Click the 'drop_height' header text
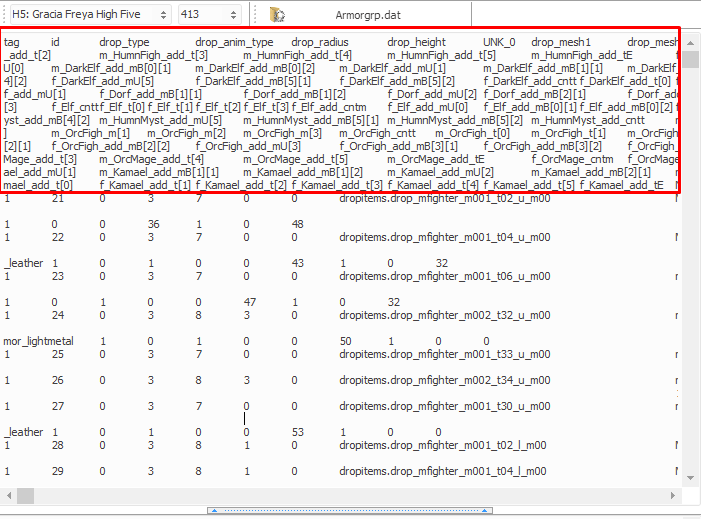 pyautogui.click(x=416, y=42)
